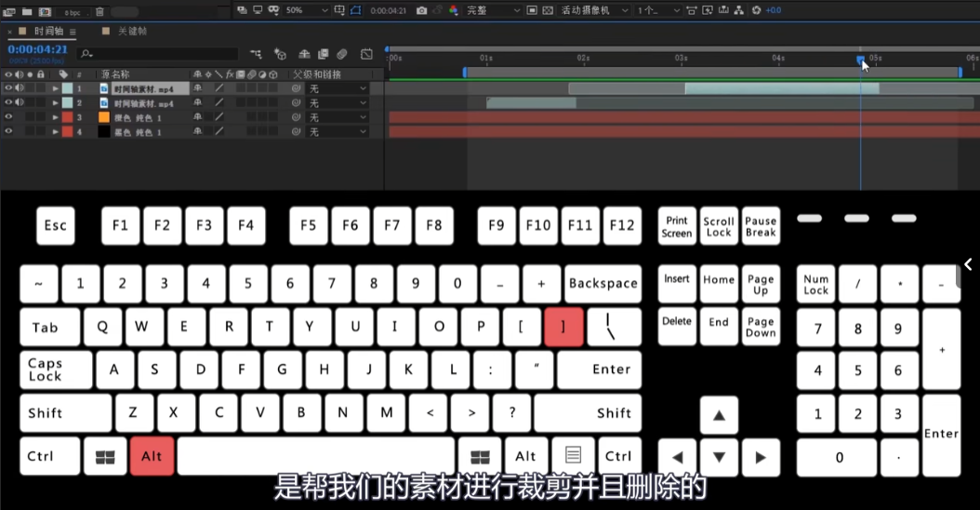The image size is (980, 510).
Task: Click the fast previews icon
Action: 708,10
